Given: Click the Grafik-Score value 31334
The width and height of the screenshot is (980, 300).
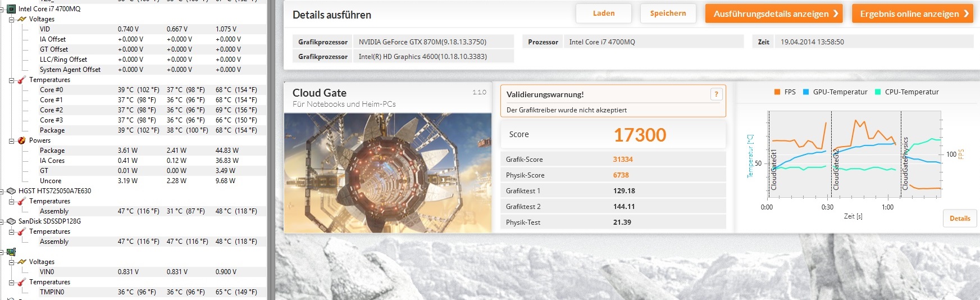Looking at the screenshot, I should 623,160.
